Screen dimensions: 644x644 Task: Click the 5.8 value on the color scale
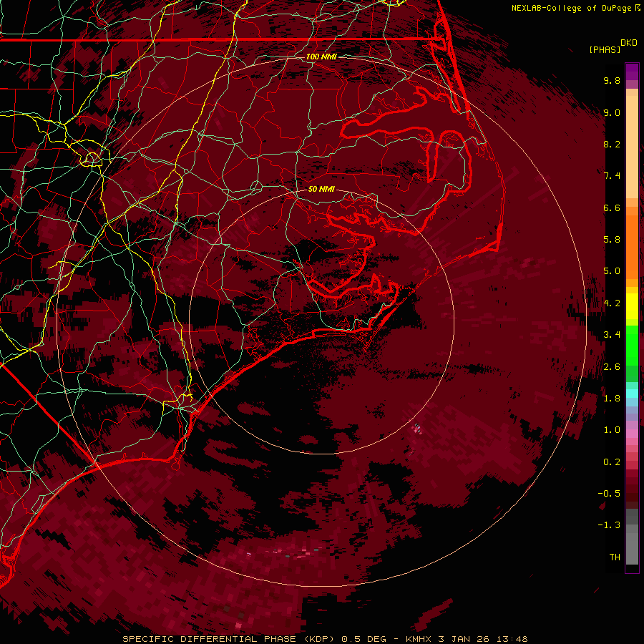(612, 240)
